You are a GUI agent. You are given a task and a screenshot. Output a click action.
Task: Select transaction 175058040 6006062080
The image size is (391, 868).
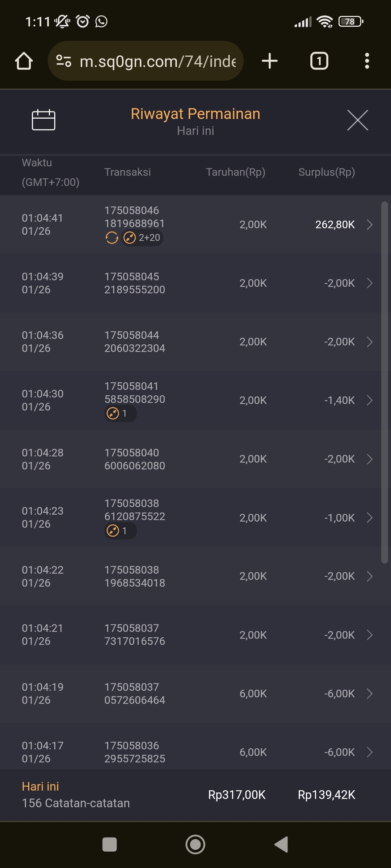[135, 459]
